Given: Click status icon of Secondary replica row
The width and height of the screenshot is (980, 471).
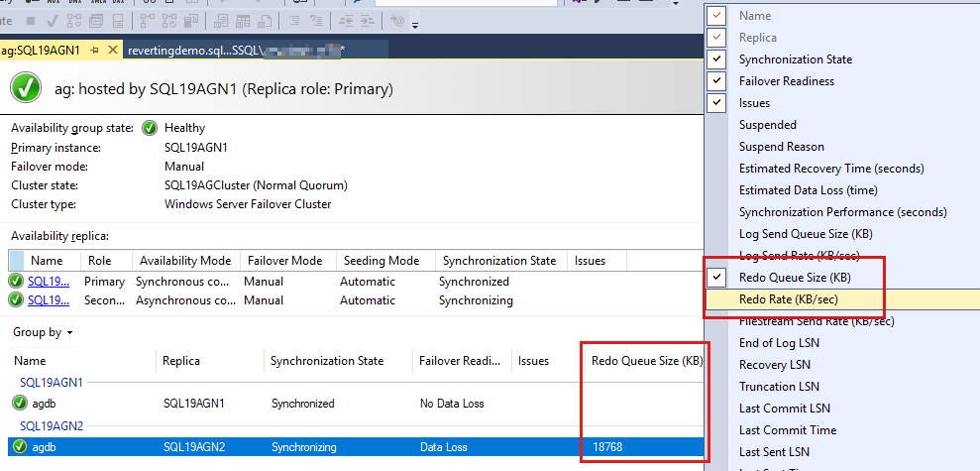Looking at the screenshot, I should point(16,300).
